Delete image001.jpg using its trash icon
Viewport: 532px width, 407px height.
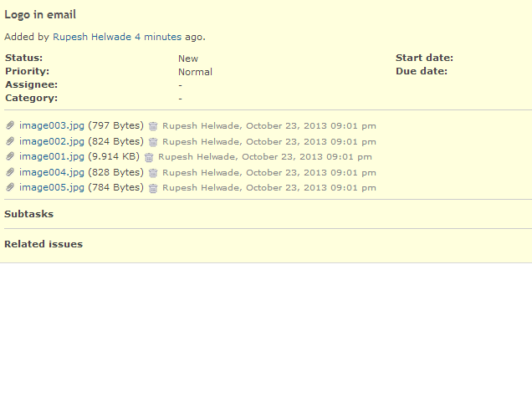pyautogui.click(x=149, y=157)
